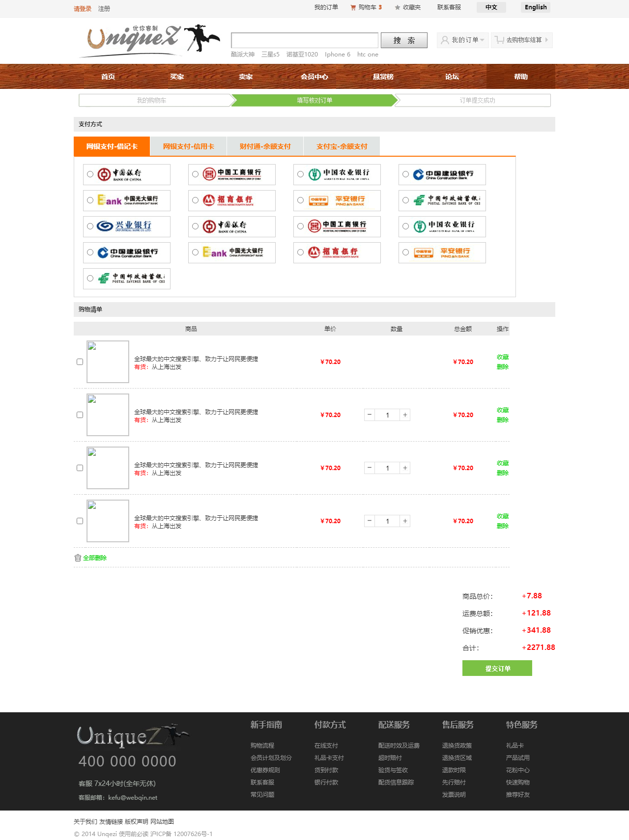629x840 pixels.
Task: Click the green 提交订单 button
Action: [x=497, y=668]
